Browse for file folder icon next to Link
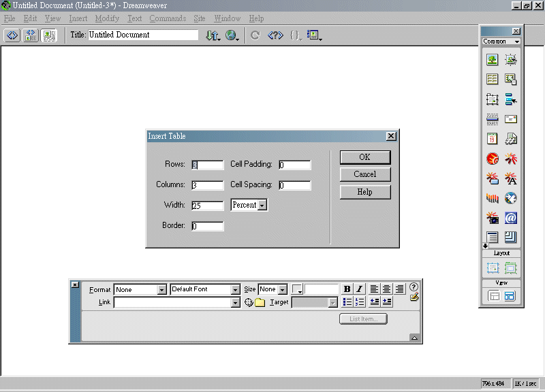545x392 pixels. pos(260,302)
